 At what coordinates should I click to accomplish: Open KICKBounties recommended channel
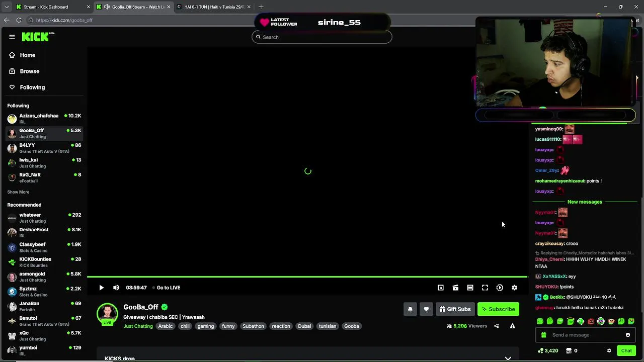pyautogui.click(x=44, y=262)
